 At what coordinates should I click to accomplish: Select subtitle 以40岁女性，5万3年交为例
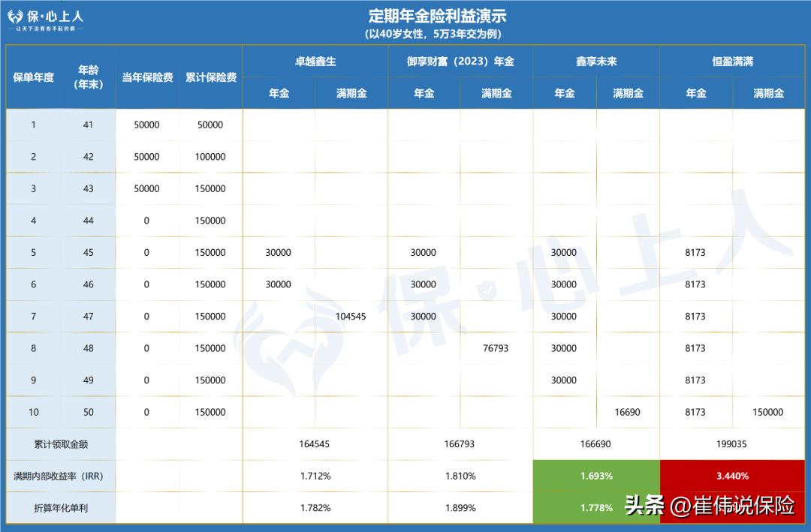tap(433, 34)
